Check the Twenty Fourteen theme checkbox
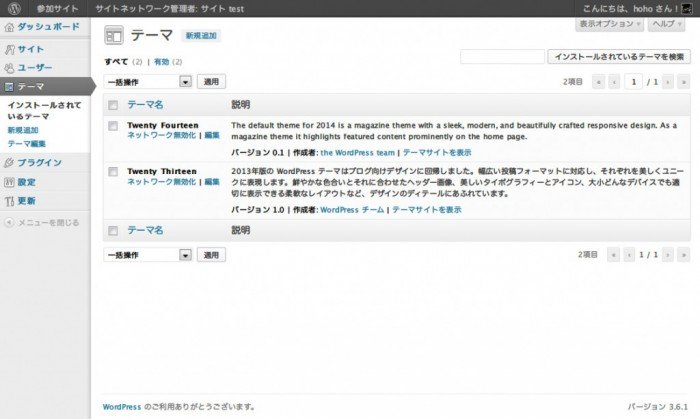 (x=112, y=126)
